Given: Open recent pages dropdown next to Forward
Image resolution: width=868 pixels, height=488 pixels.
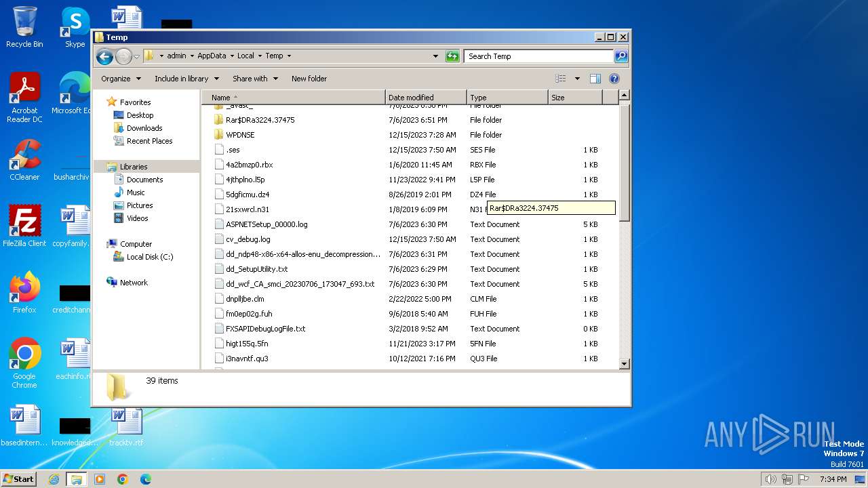Looking at the screenshot, I should (136, 56).
